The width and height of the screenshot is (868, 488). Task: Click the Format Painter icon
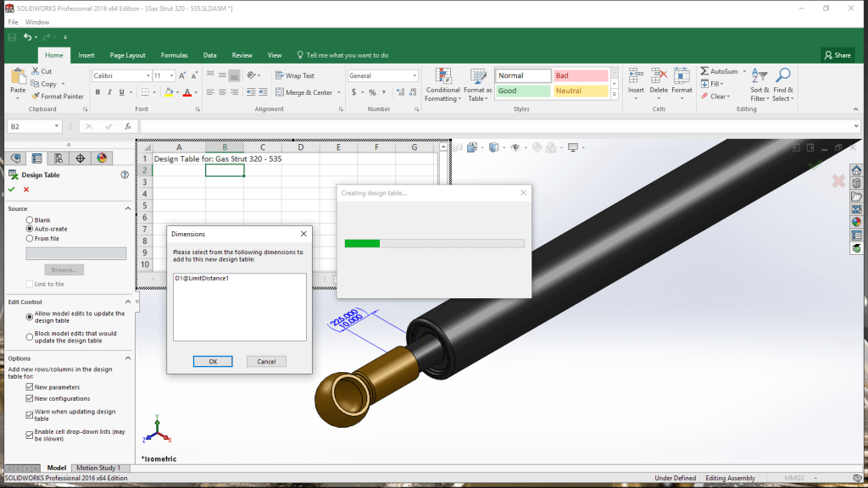(35, 97)
